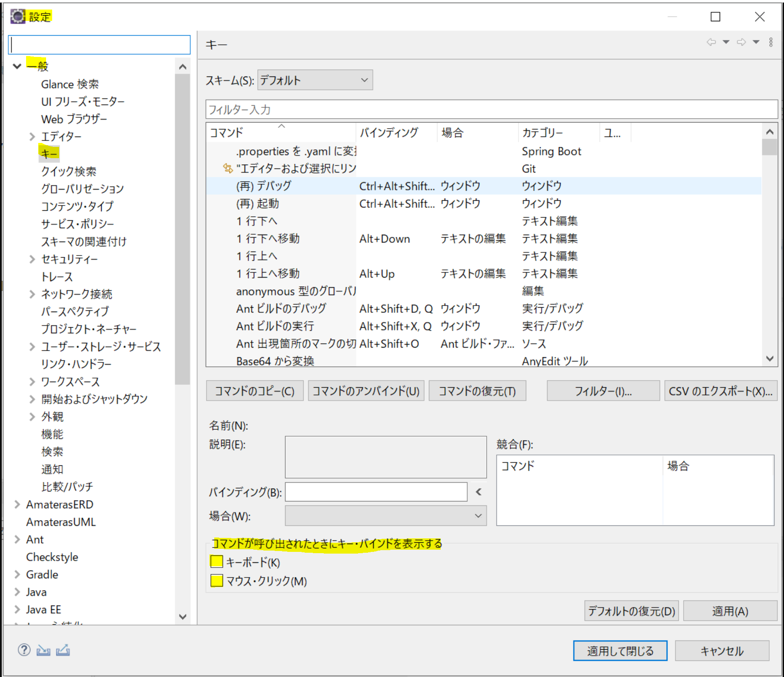Click the CSV のエクスポート(X) button
784x677 pixels.
720,391
